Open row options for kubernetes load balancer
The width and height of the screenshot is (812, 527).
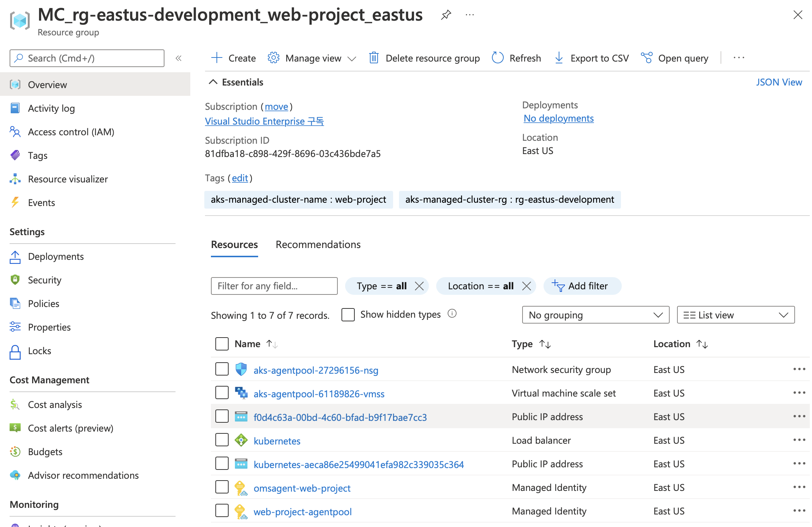[799, 440]
